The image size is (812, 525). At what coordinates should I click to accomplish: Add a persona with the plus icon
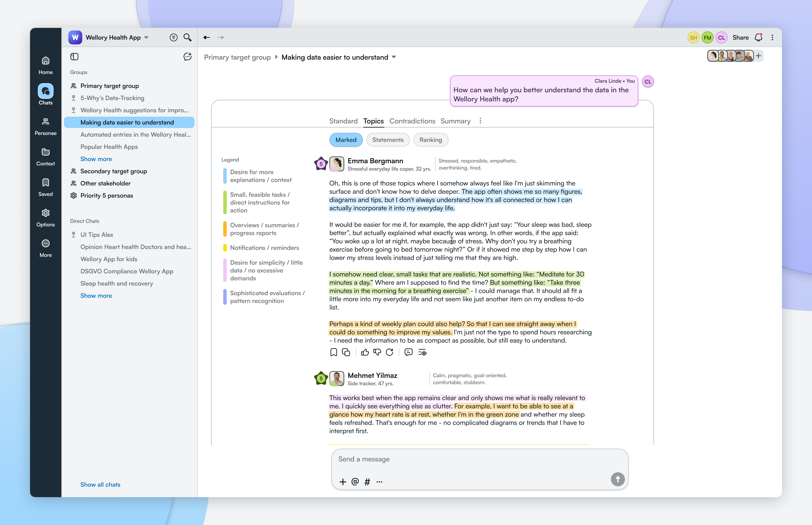(758, 56)
